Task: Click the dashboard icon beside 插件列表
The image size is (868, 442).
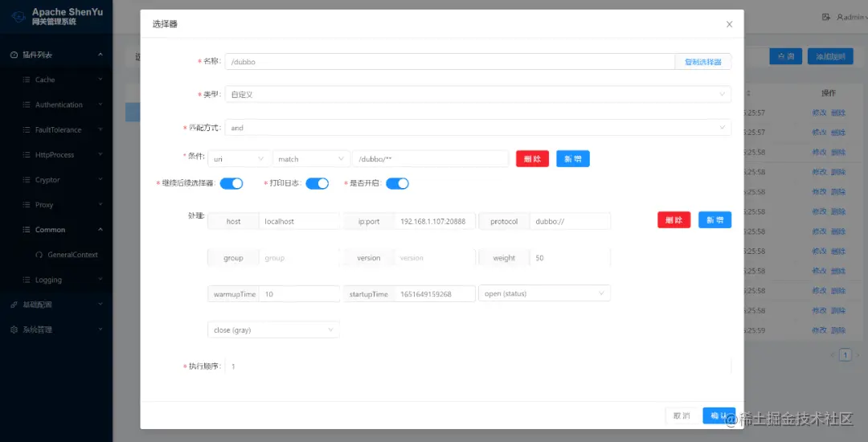Action: [x=14, y=55]
